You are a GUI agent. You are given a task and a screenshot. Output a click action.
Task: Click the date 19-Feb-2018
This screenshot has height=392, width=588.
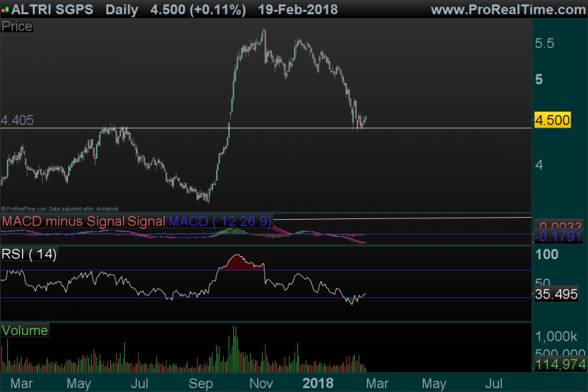click(298, 9)
